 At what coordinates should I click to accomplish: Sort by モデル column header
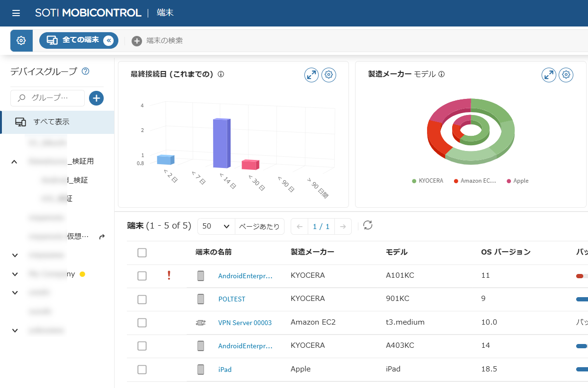[397, 252]
